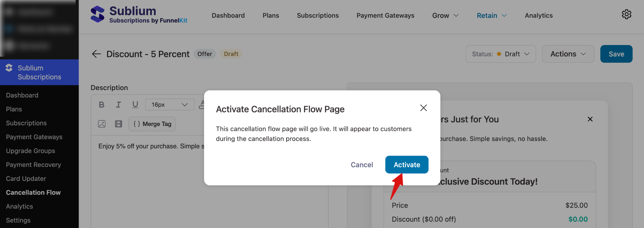Toggle italic text formatting

coord(118,105)
